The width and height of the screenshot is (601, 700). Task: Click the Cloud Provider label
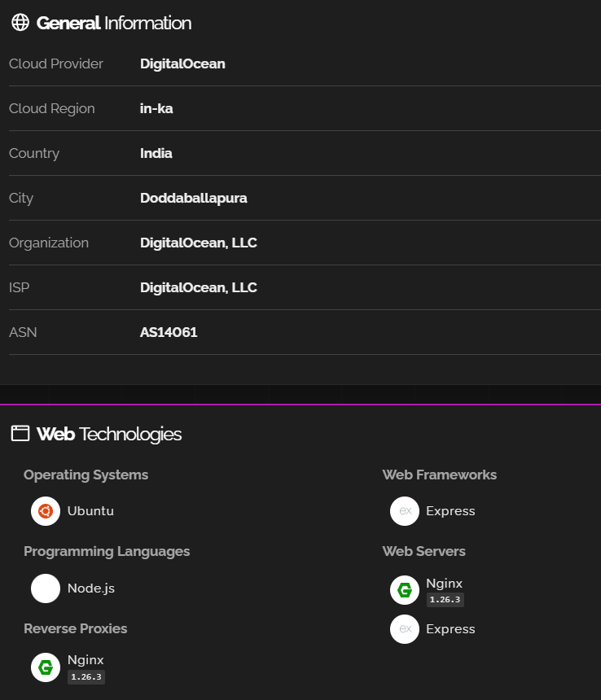pyautogui.click(x=56, y=63)
